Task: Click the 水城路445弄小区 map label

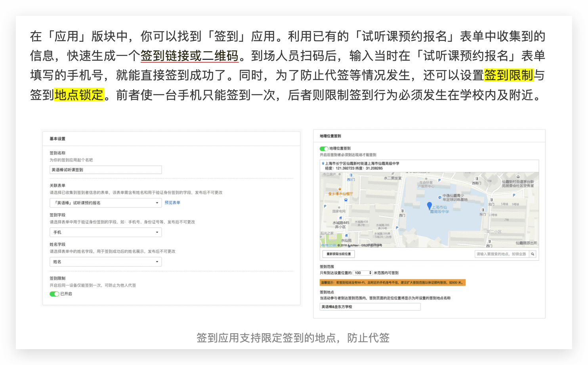Action: tap(341, 225)
